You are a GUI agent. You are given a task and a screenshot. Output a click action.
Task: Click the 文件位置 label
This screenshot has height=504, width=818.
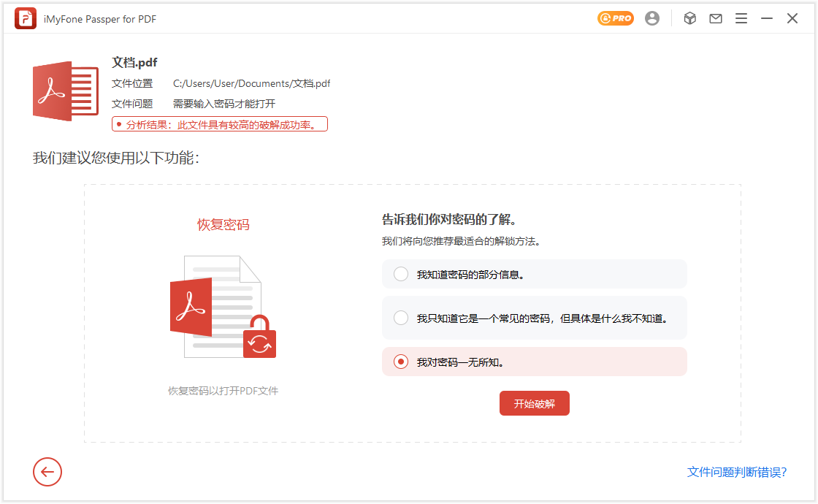point(132,83)
